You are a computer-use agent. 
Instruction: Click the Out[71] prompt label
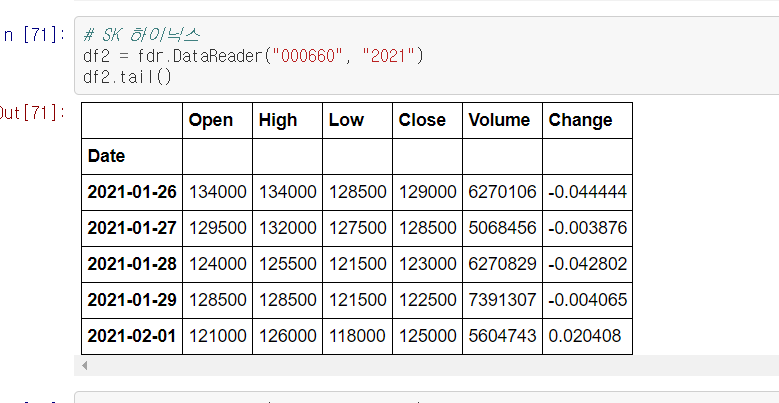point(33,113)
